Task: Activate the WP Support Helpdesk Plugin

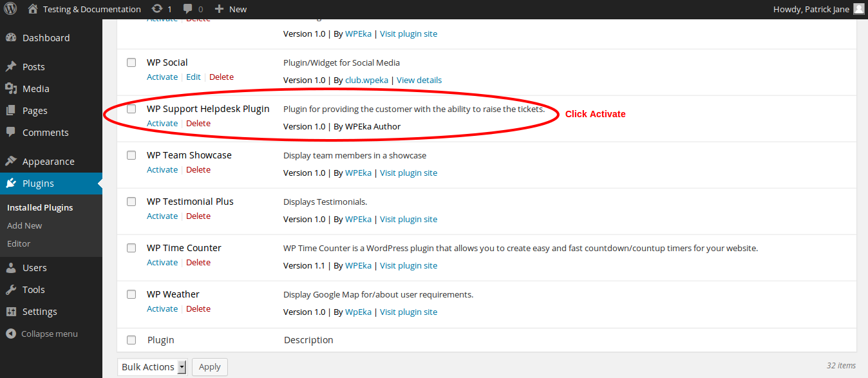Action: click(x=162, y=123)
